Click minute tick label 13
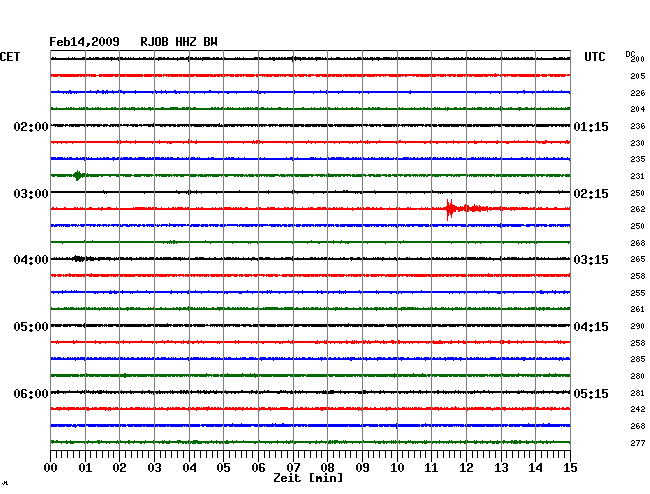The height and width of the screenshot is (494, 650). click(501, 468)
